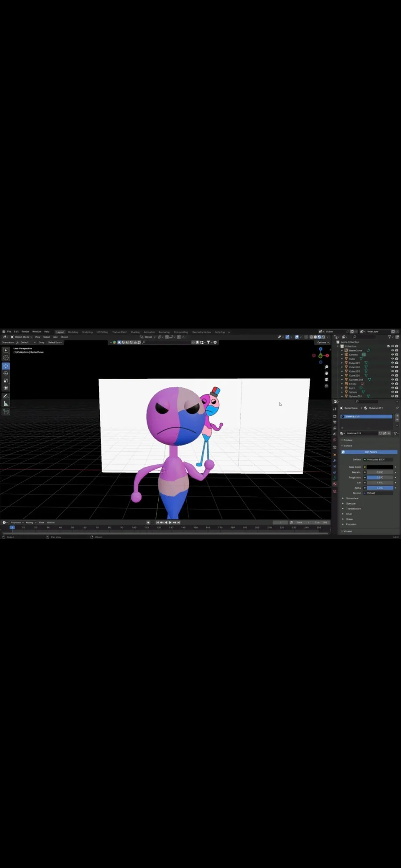Click the Blender logo menu icon
This screenshot has width=401, height=868.
(4, 332)
